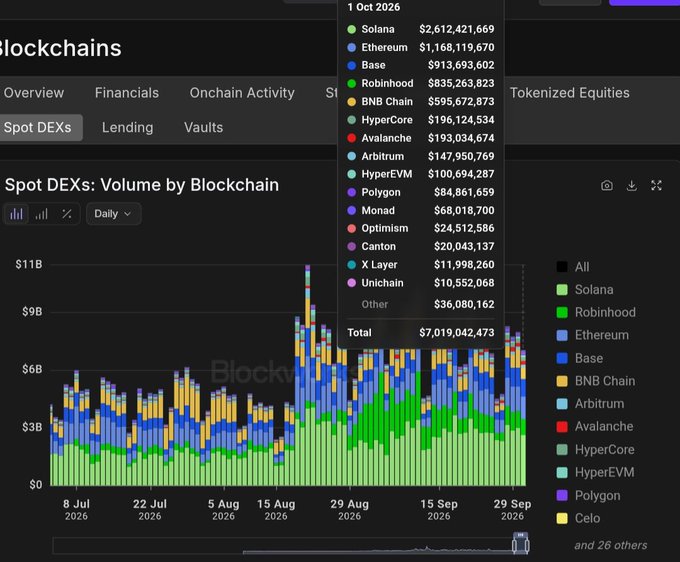The height and width of the screenshot is (562, 680).
Task: Click Unichain row in tooltip
Action: click(x=421, y=283)
